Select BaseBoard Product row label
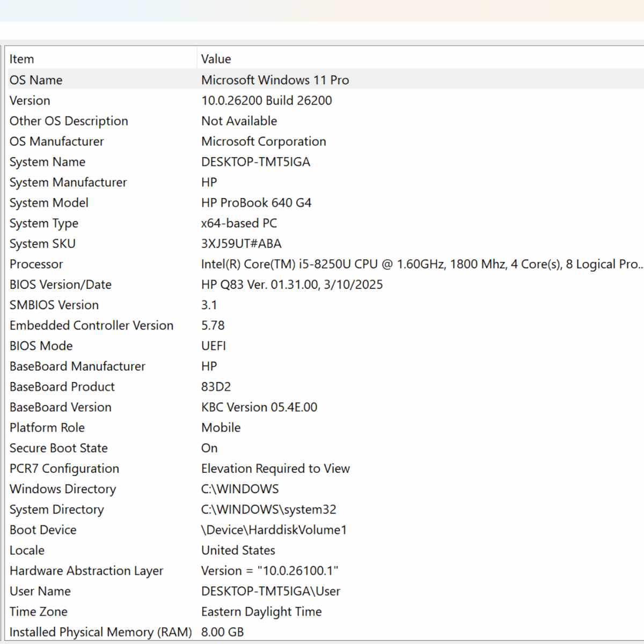 coord(62,386)
